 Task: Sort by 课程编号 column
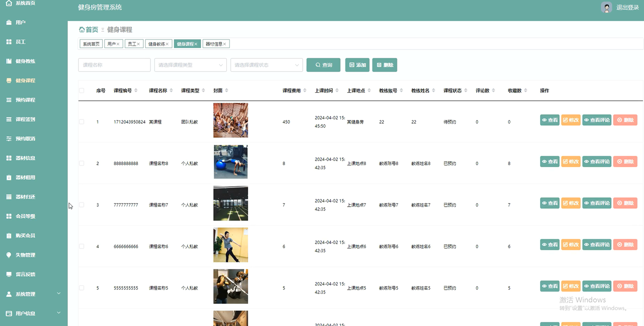click(x=136, y=90)
